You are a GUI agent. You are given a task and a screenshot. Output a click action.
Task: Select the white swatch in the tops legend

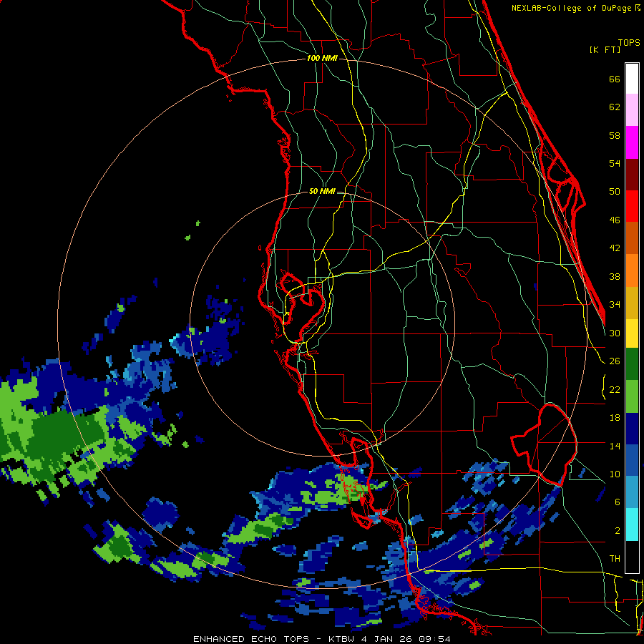[632, 79]
